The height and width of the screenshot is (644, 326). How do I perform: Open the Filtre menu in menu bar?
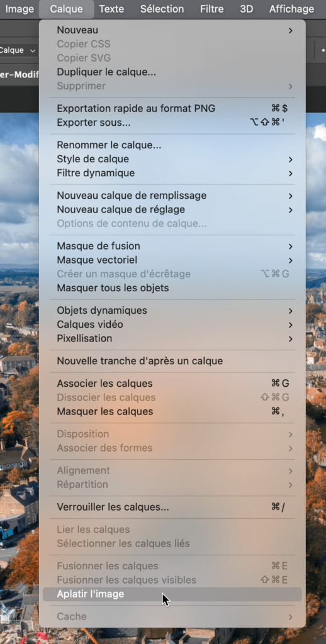(x=211, y=9)
